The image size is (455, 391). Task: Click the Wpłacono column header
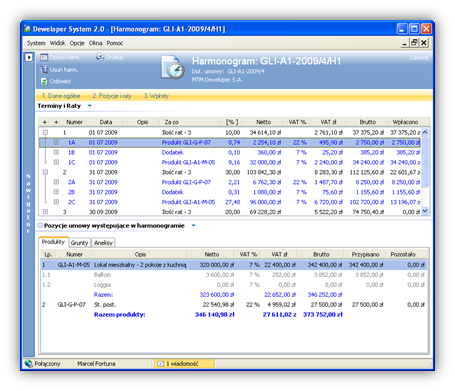pyautogui.click(x=405, y=122)
